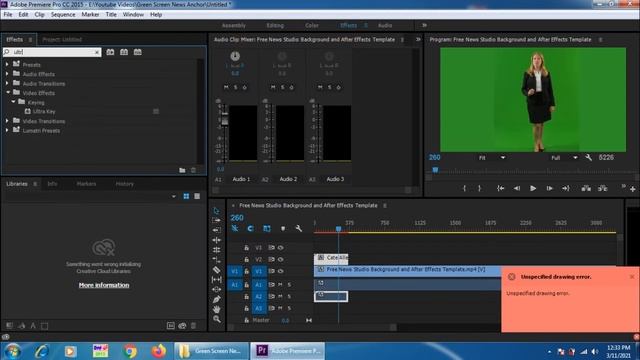The width and height of the screenshot is (640, 360).
Task: Go to Out point in Program monitor
Action: click(x=565, y=188)
